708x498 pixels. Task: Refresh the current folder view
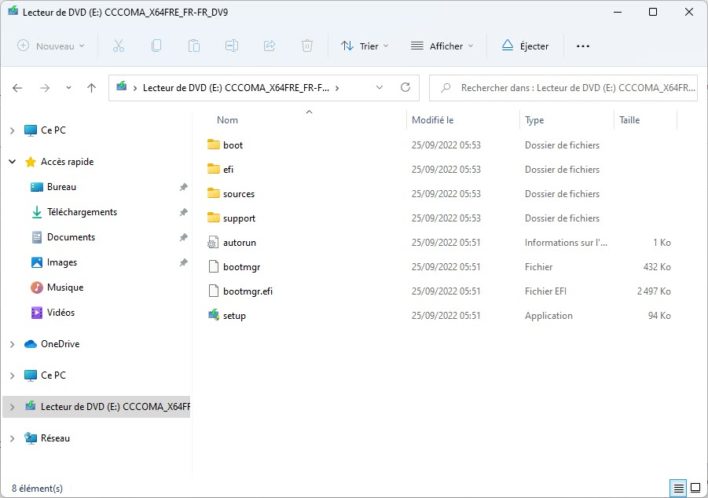pyautogui.click(x=405, y=88)
